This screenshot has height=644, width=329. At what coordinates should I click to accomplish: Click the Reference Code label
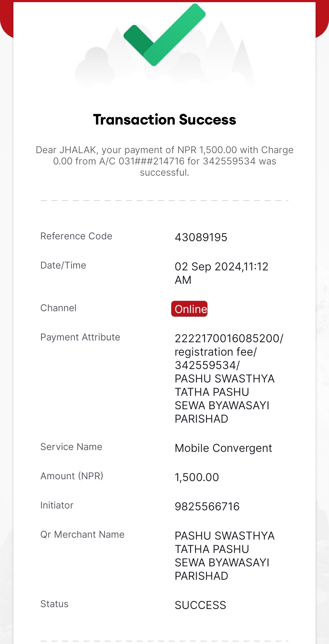(x=76, y=236)
